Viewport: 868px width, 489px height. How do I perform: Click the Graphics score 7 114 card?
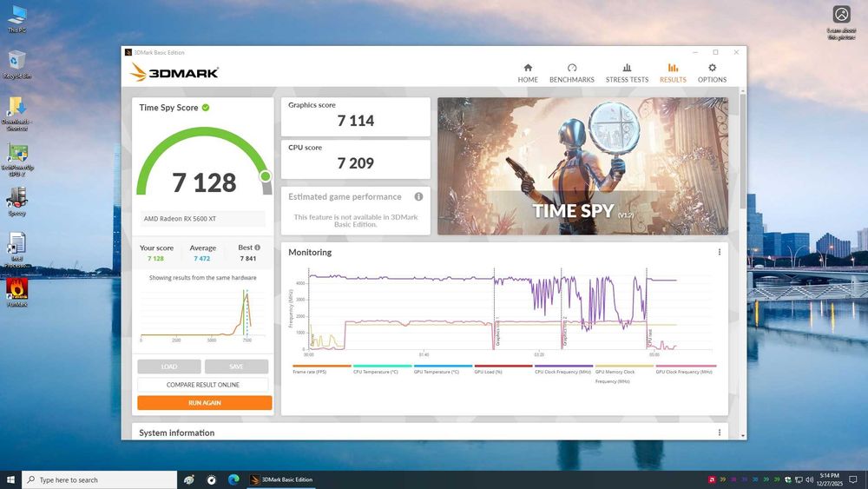click(355, 116)
